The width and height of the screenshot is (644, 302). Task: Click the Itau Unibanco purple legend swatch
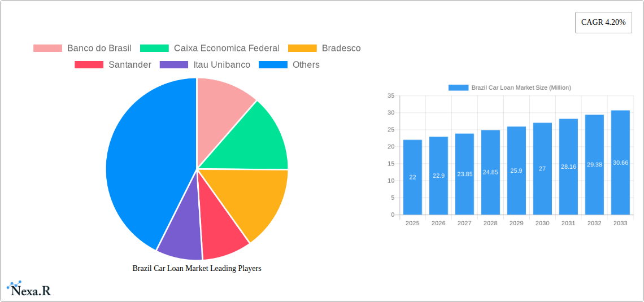(174, 65)
